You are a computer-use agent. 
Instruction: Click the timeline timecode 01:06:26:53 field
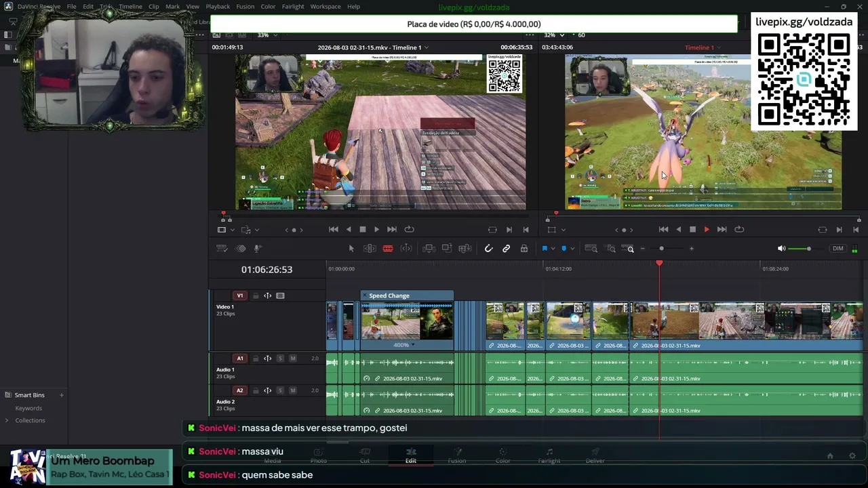click(267, 270)
